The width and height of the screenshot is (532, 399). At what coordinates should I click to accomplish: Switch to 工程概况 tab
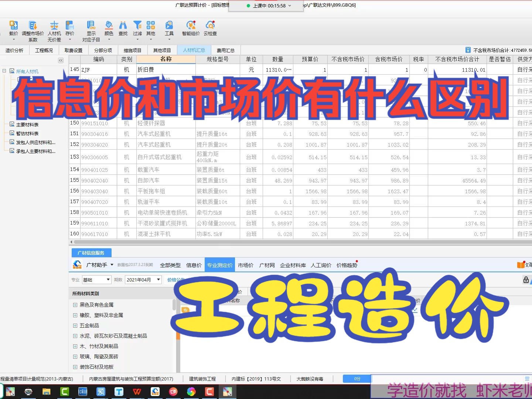(x=44, y=50)
